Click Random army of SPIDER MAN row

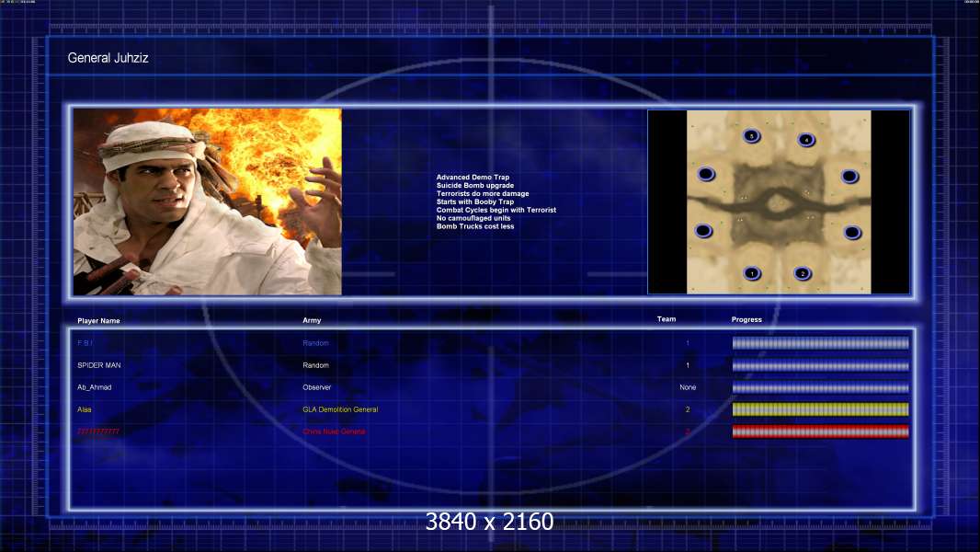[315, 365]
